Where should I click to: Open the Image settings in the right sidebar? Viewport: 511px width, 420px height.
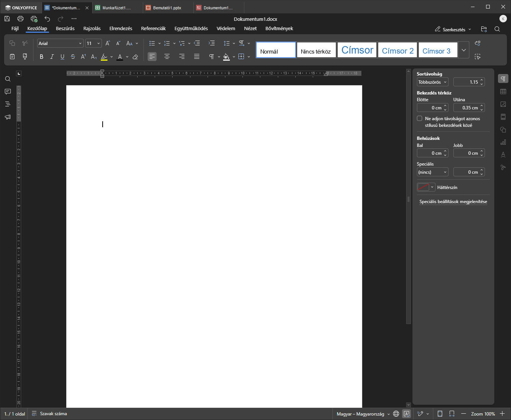(503, 104)
